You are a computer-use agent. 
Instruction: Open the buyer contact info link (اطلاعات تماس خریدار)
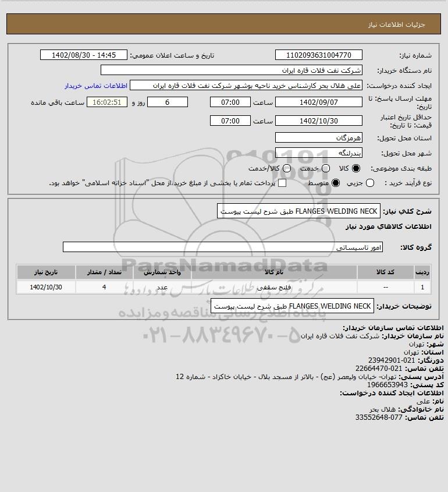pyautogui.click(x=96, y=86)
